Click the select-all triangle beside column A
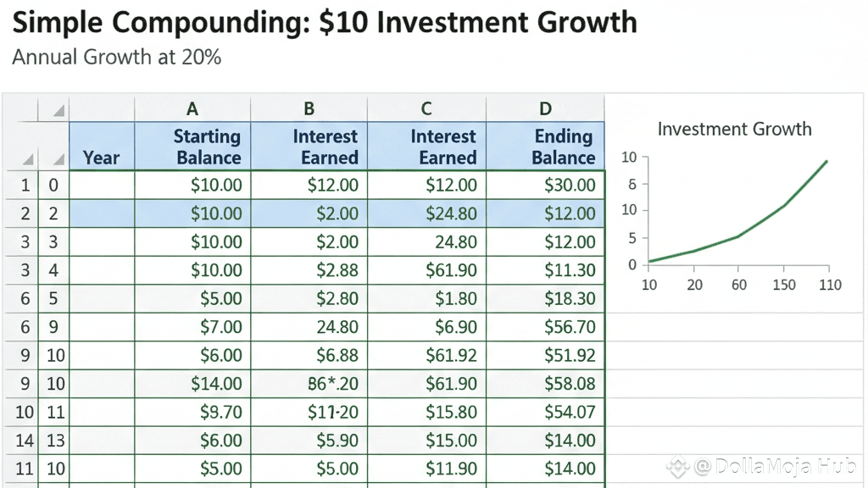Image resolution: width=868 pixels, height=488 pixels. click(58, 111)
